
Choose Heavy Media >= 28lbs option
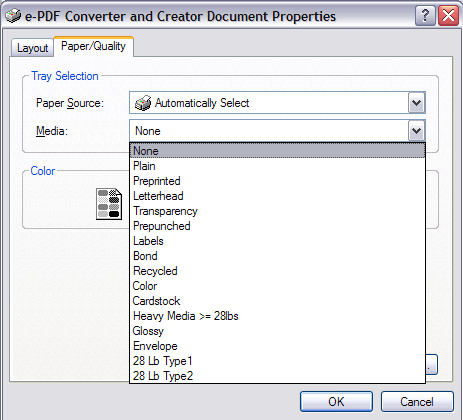tap(277, 316)
